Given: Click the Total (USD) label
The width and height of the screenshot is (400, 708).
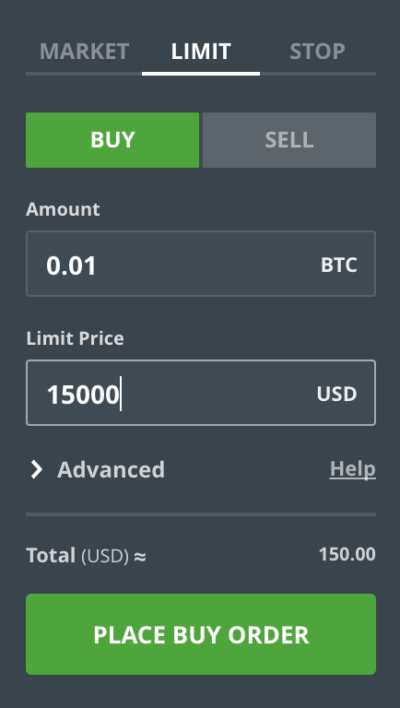Looking at the screenshot, I should tap(78, 555).
